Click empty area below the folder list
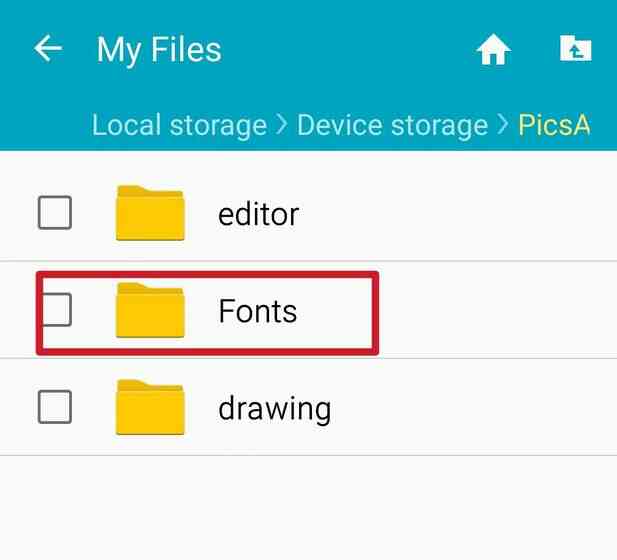 308,508
